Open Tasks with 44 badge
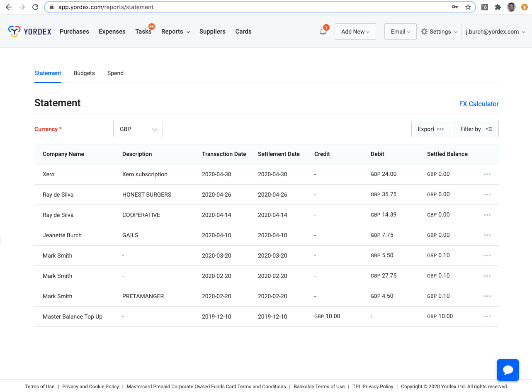Viewport: 532px width, 392px height. pyautogui.click(x=143, y=32)
